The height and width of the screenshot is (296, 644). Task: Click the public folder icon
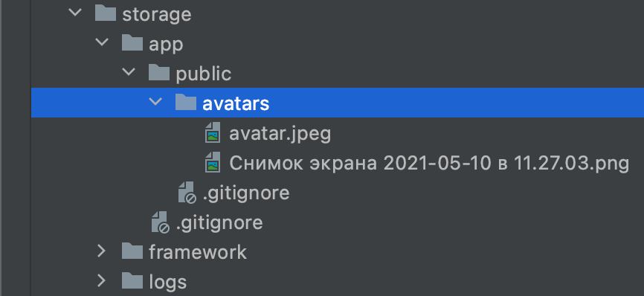coord(159,73)
